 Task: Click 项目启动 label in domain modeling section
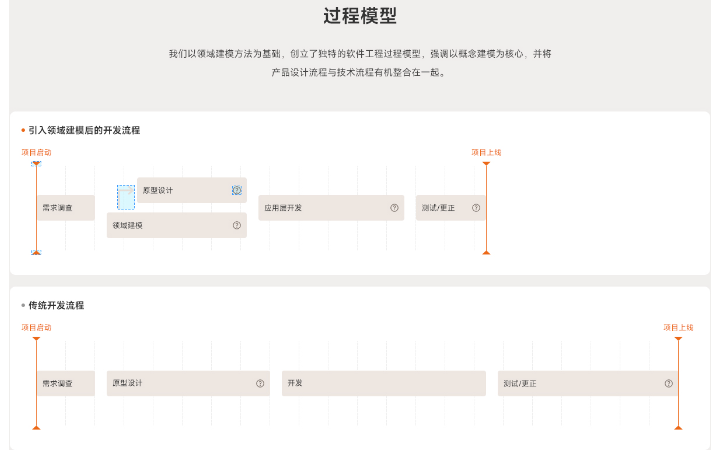coord(36,152)
